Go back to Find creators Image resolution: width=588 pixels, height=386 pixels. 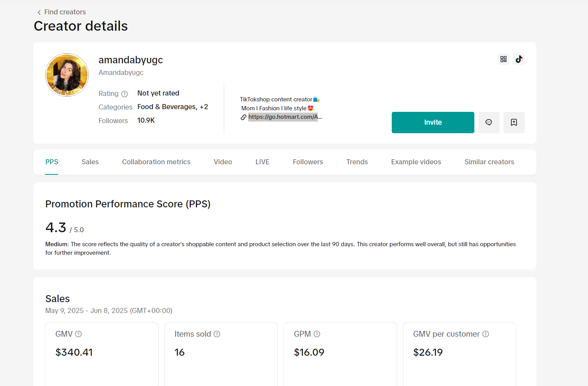coord(61,12)
